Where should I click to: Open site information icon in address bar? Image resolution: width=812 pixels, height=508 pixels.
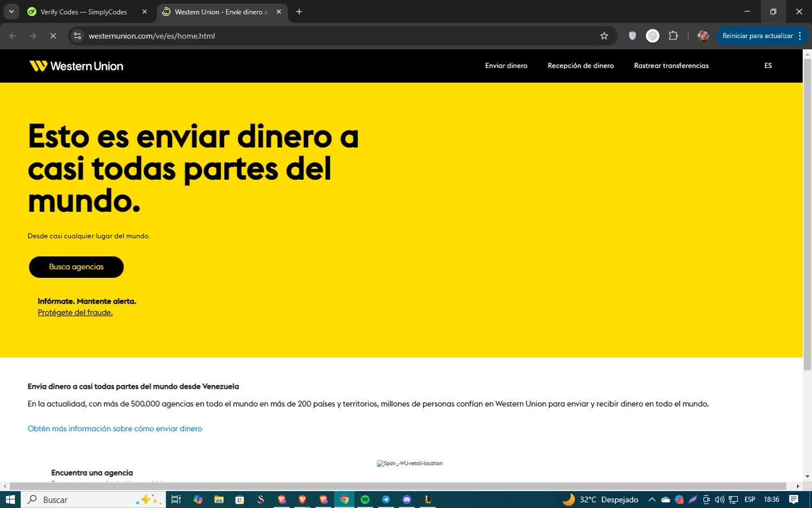pyautogui.click(x=77, y=36)
